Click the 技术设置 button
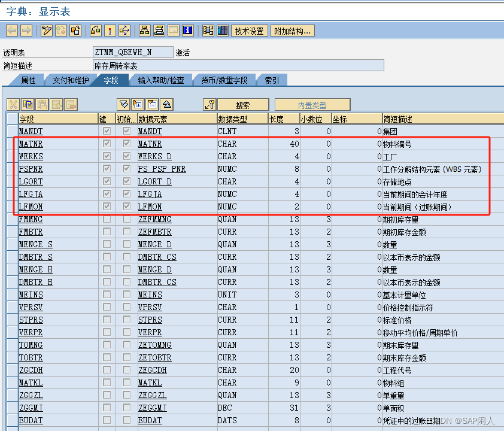The width and height of the screenshot is (504, 431). (250, 31)
